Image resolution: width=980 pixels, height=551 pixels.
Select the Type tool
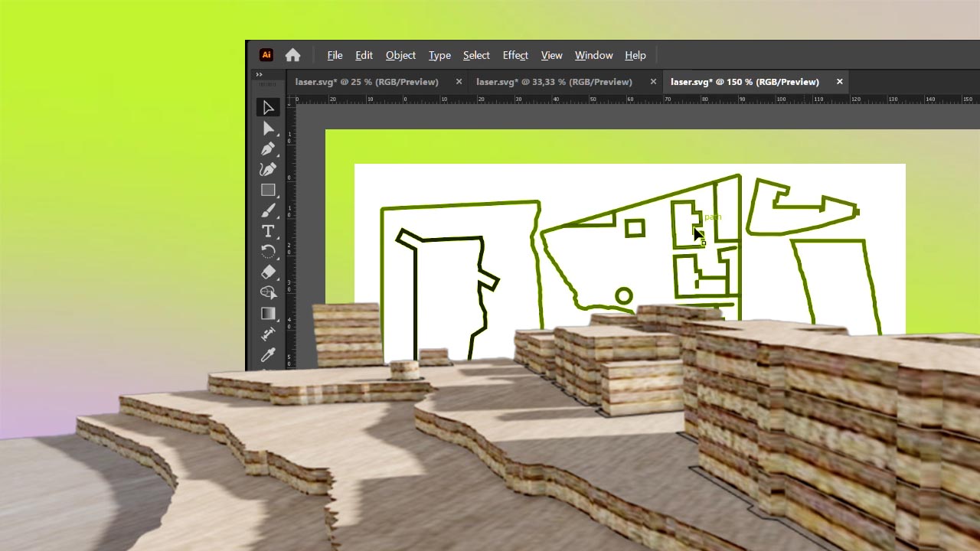coord(268,231)
